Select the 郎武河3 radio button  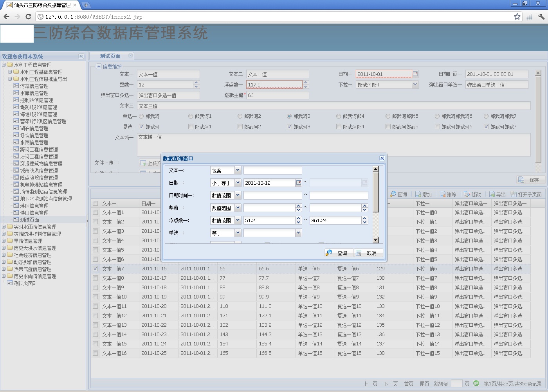coord(289,116)
